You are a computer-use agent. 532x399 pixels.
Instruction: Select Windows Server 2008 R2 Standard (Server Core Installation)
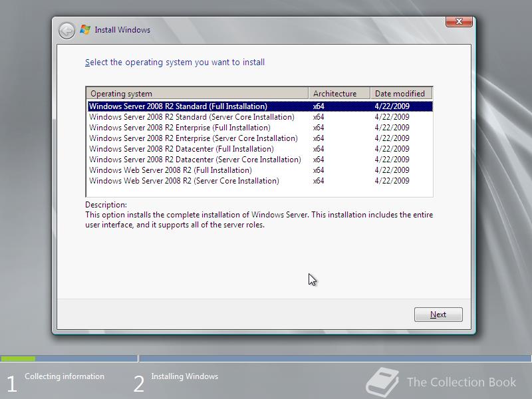click(260, 117)
